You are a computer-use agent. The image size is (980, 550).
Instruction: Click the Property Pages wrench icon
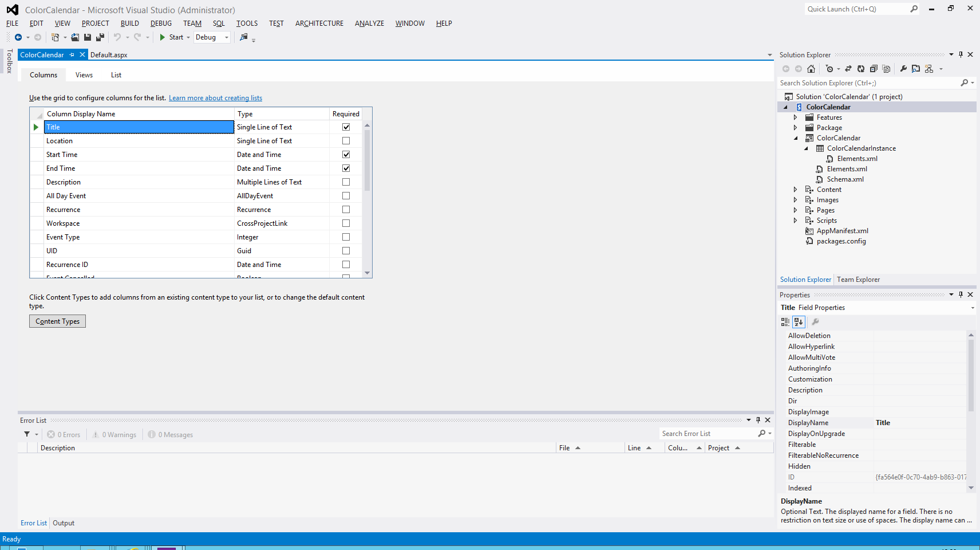tap(816, 322)
